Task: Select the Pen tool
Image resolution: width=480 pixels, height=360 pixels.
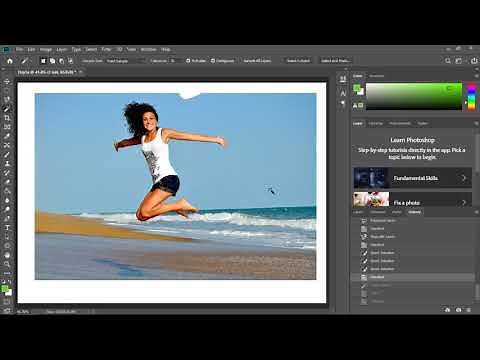Action: point(7,219)
